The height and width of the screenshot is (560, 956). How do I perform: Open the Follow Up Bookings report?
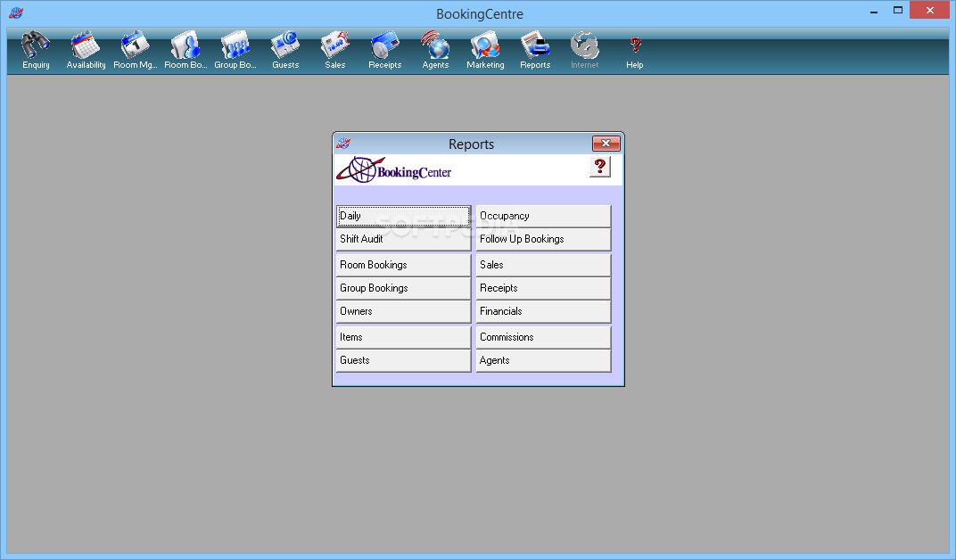pyautogui.click(x=543, y=239)
